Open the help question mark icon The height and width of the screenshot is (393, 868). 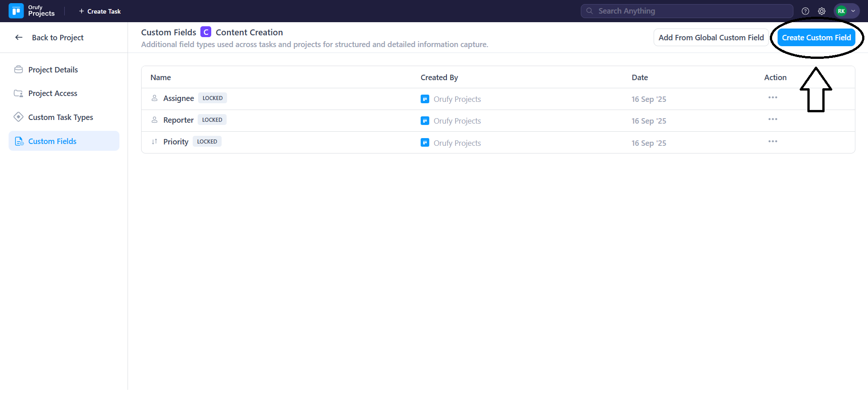[805, 11]
